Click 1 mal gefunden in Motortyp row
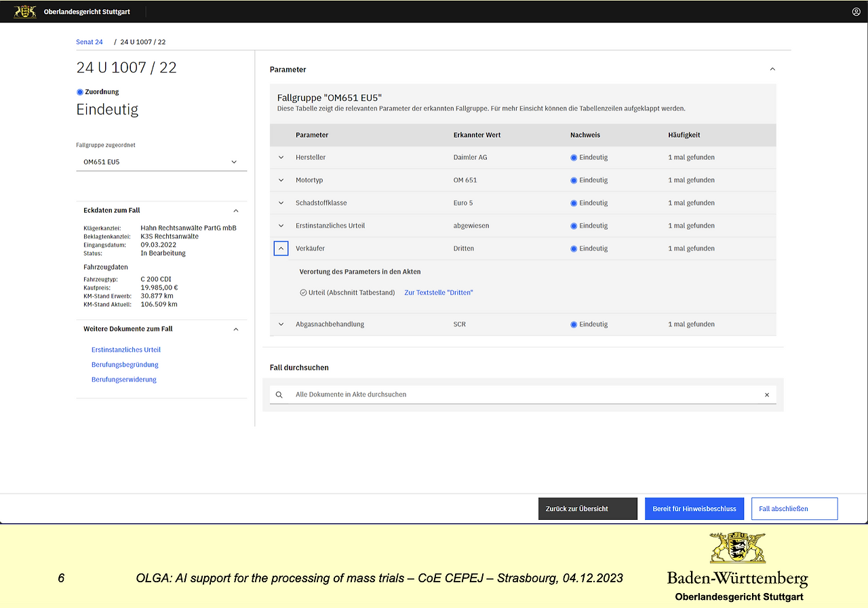 pyautogui.click(x=691, y=180)
